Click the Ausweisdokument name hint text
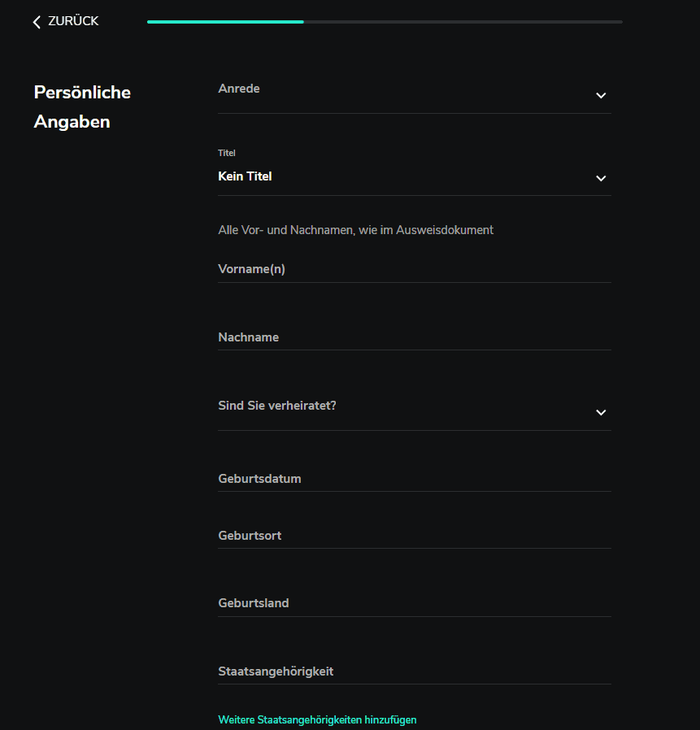 pyautogui.click(x=355, y=230)
